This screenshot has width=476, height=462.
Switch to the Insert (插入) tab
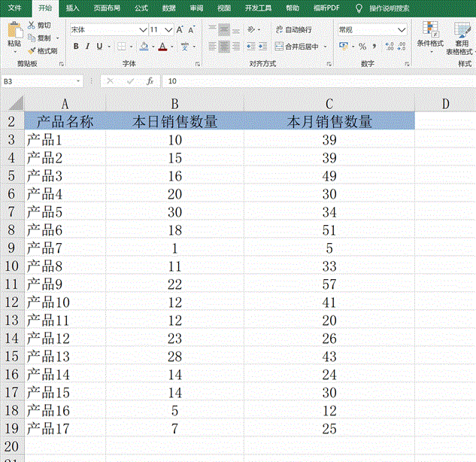(72, 8)
